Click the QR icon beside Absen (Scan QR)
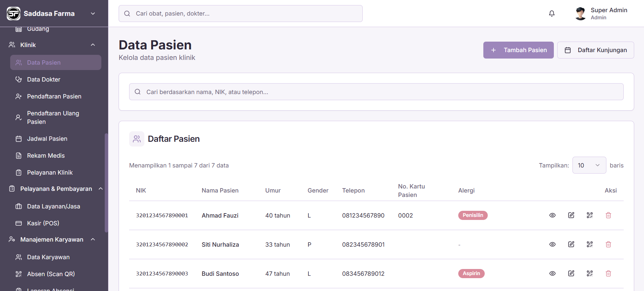This screenshot has width=644, height=291. coord(19,274)
